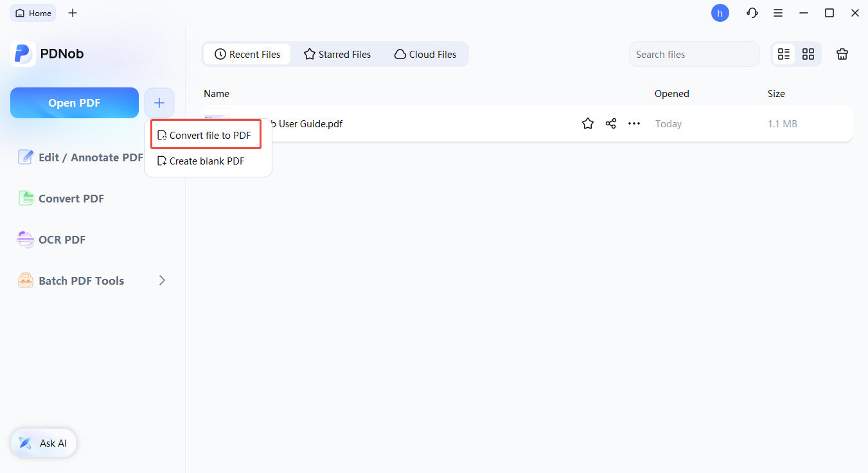The height and width of the screenshot is (473, 868).
Task: Open the hamburger menu at top right
Action: (778, 13)
